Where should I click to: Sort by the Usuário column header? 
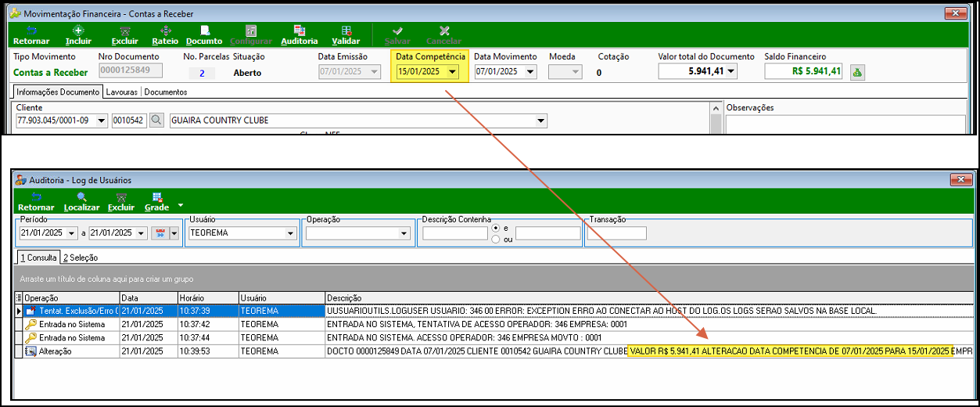pos(282,298)
